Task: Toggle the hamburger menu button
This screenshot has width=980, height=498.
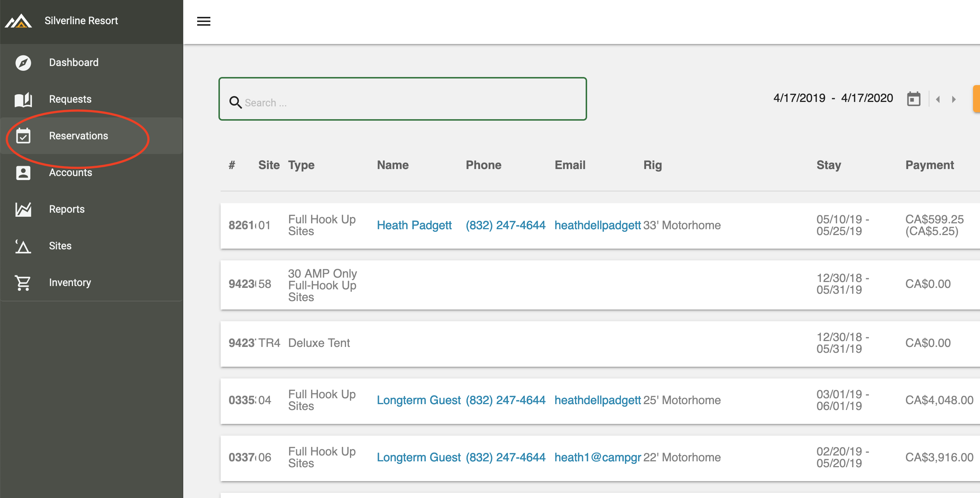Action: [203, 22]
